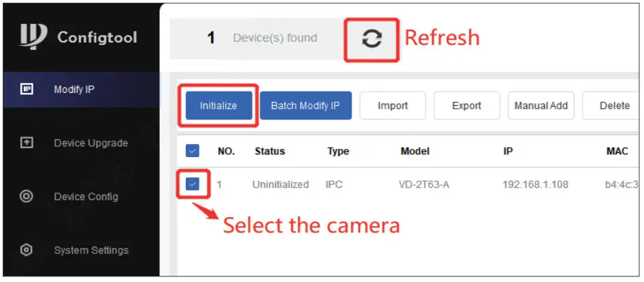Open the Modify IP menu
The height and width of the screenshot is (282, 644).
coord(74,89)
